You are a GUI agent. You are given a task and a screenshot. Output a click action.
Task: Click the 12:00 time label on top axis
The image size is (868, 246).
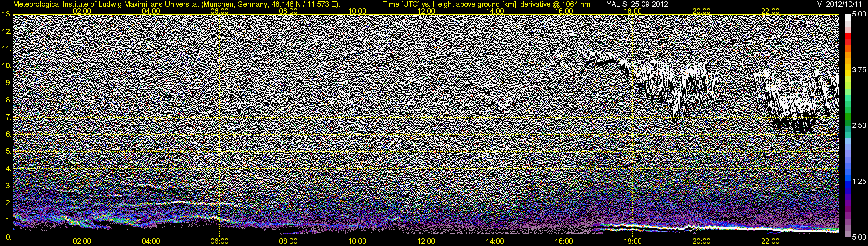(426, 11)
